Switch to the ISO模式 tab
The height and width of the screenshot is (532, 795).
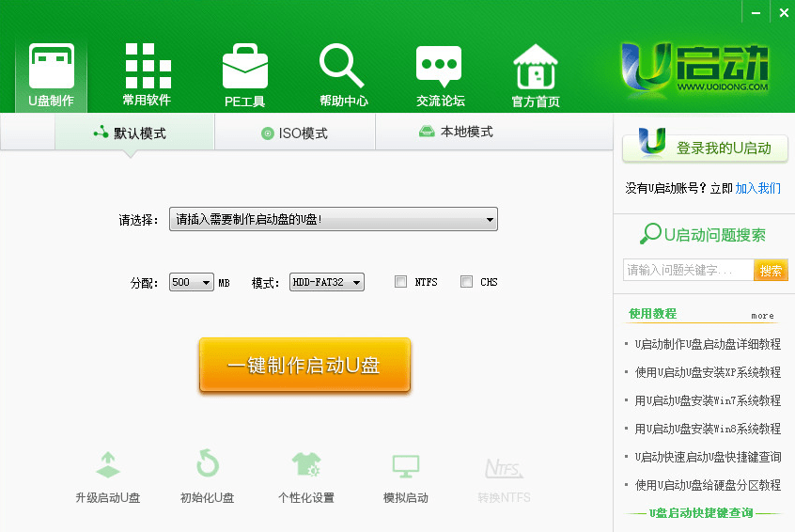[x=295, y=133]
